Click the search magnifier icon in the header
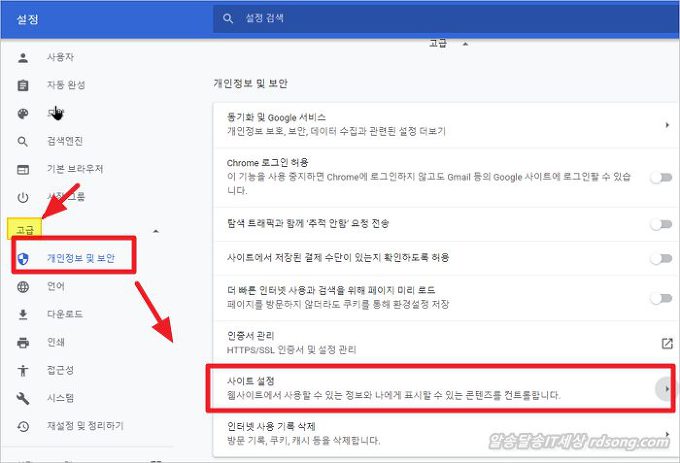680x463 pixels. [228, 18]
